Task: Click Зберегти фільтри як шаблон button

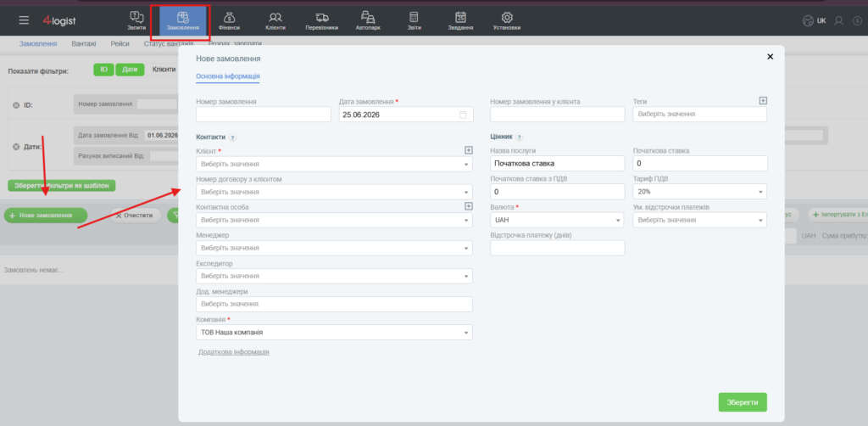Action: 61,186
